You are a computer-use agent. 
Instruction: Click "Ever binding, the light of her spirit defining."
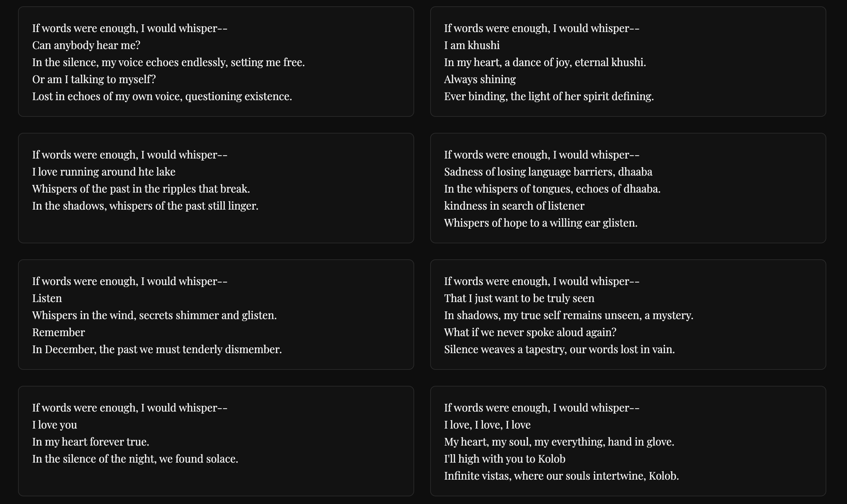[x=549, y=96]
